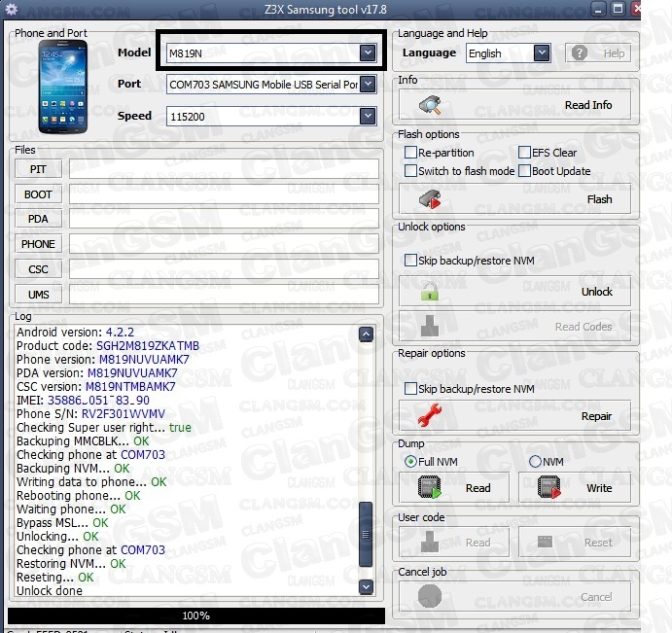Maximize the Z3X Samsung tool window
The width and height of the screenshot is (672, 633).
[618, 9]
